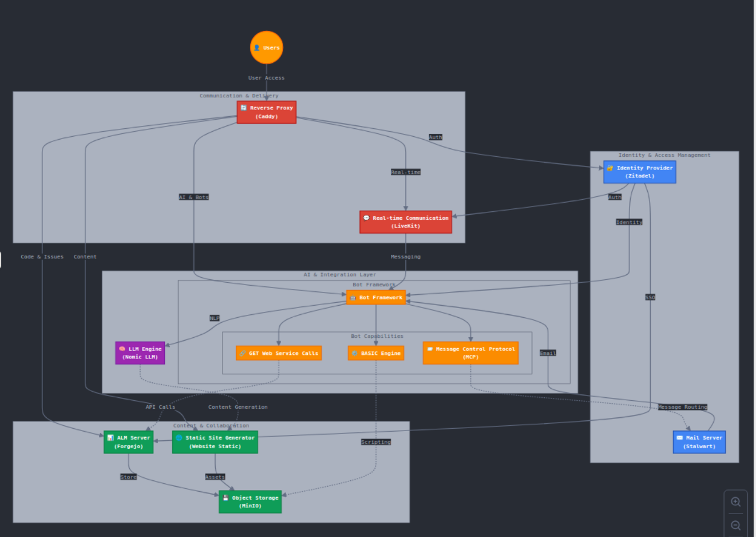The height and width of the screenshot is (537, 756).
Task: Click the Message Routing edge label
Action: click(x=682, y=407)
